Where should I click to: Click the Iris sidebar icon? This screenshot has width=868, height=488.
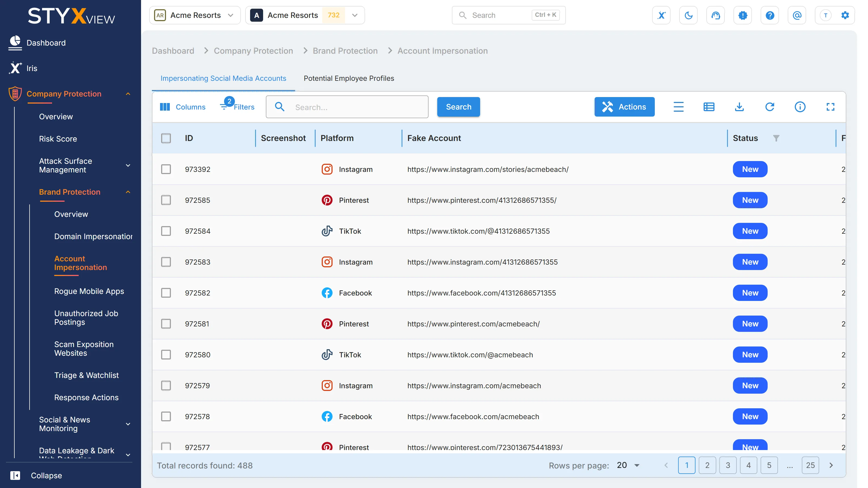[15, 68]
